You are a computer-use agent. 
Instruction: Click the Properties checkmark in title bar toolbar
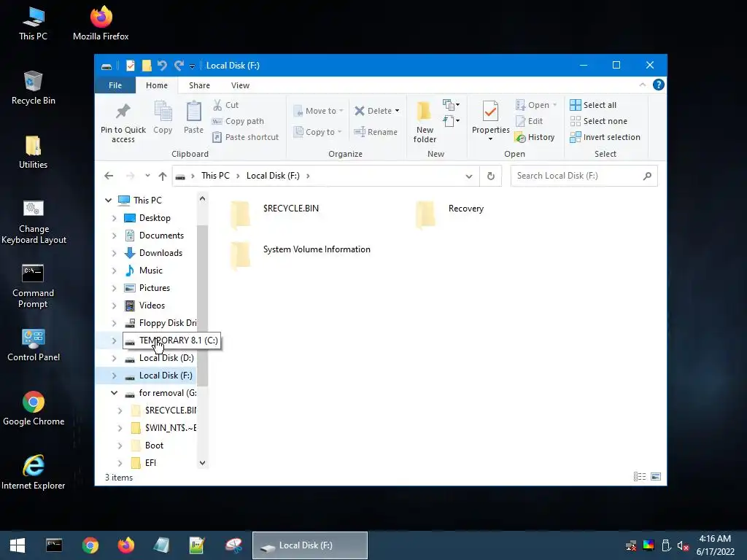pos(131,65)
